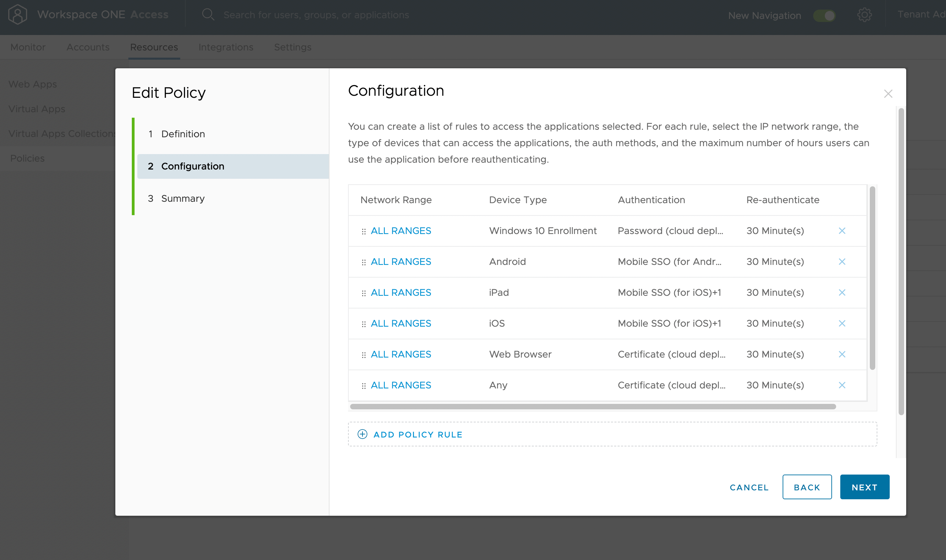Click the drag handle for iOS rule
The height and width of the screenshot is (560, 946).
[364, 324]
